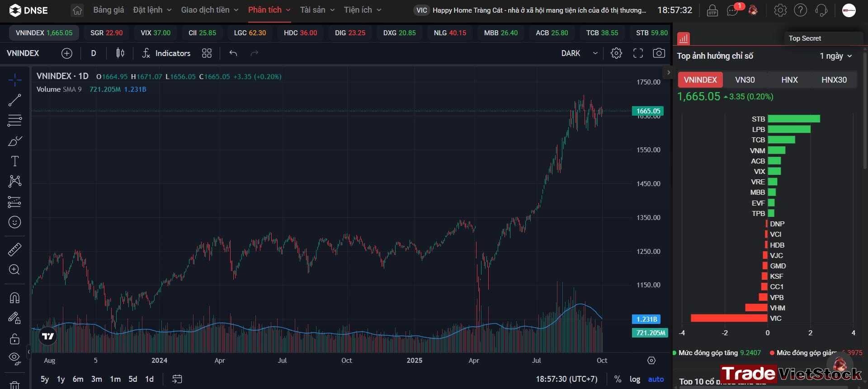Switch to the HNX index tab
This screenshot has height=389, width=868.
pos(789,80)
